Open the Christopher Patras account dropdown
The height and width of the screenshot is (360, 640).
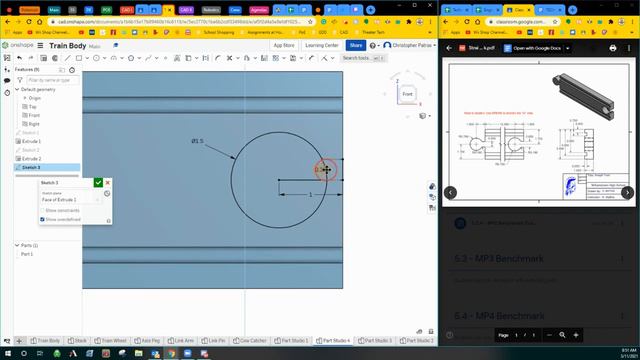click(x=409, y=45)
